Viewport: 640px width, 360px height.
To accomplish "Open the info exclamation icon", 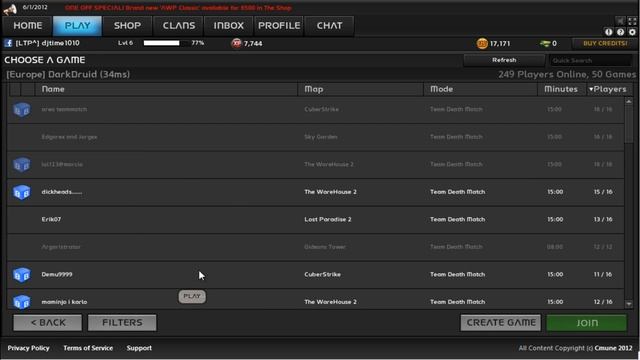I will (x=609, y=32).
